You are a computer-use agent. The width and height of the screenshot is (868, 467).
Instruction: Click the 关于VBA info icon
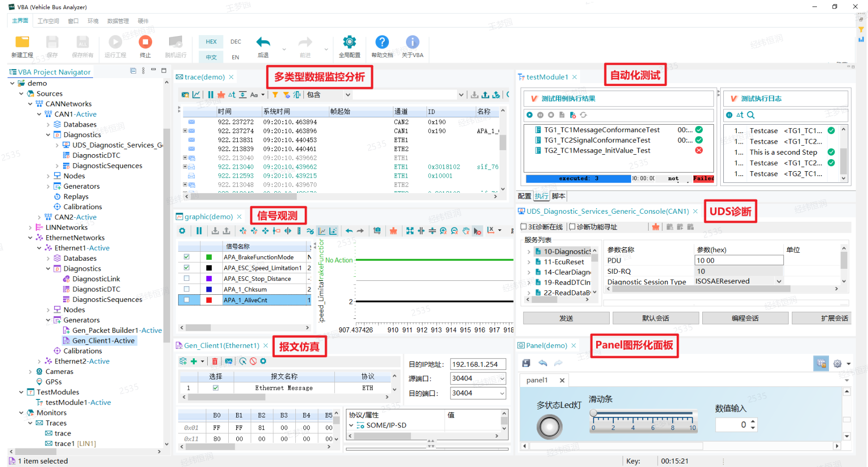tap(412, 42)
